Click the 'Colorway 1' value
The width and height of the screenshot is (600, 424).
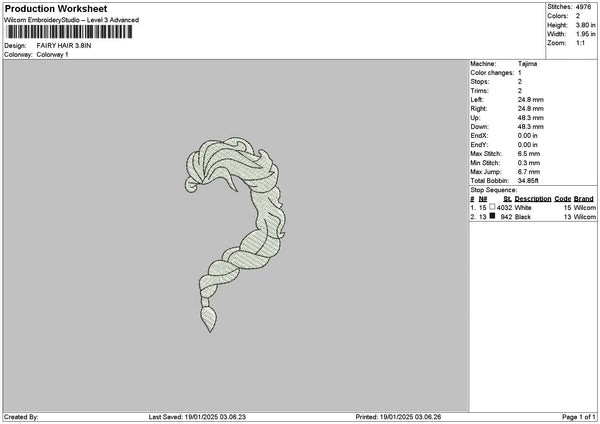click(52, 55)
